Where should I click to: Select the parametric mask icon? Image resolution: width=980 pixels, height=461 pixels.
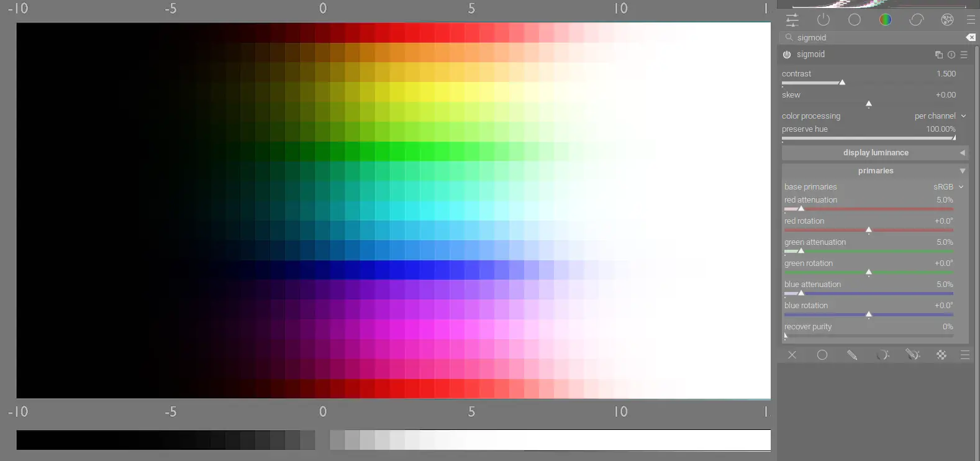pyautogui.click(x=882, y=355)
